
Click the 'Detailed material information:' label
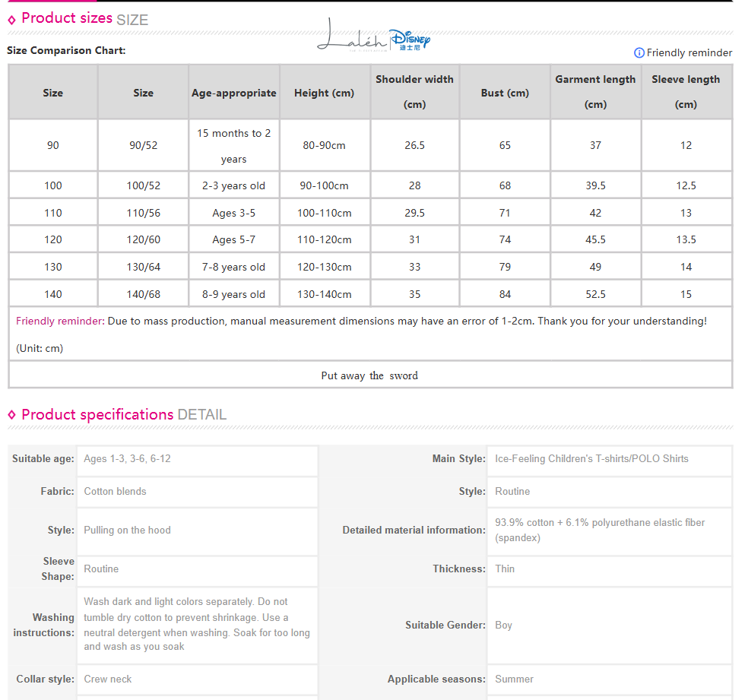[x=414, y=531]
